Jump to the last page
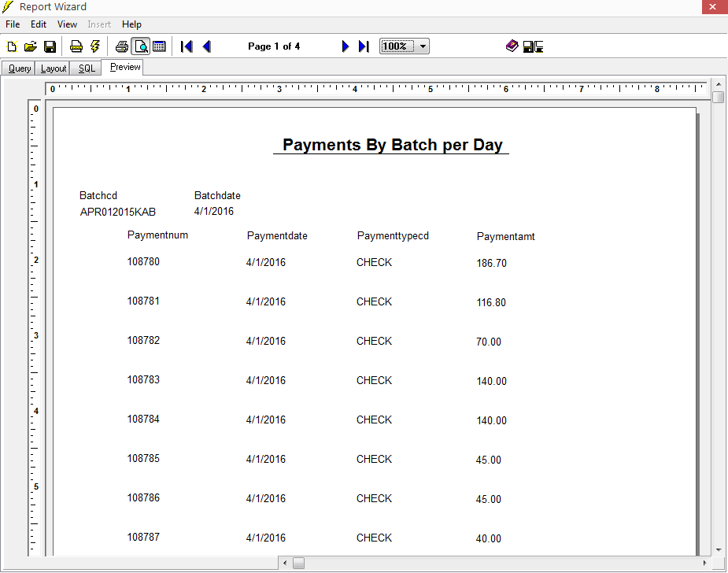The width and height of the screenshot is (728, 573). pyautogui.click(x=364, y=46)
